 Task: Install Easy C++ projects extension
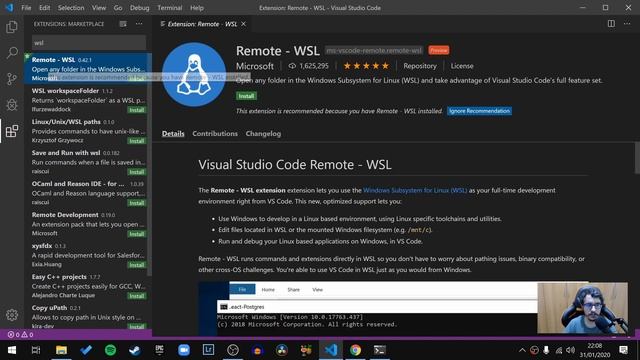(137, 296)
